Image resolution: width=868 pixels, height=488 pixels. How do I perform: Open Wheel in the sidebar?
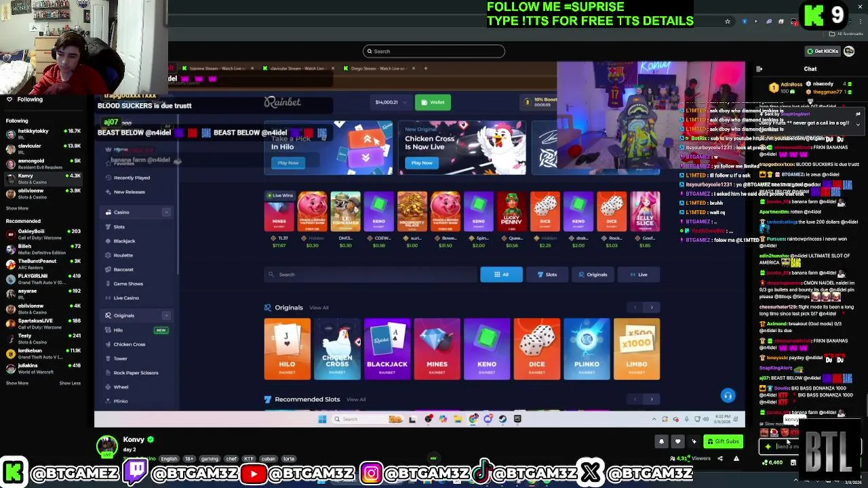121,387
